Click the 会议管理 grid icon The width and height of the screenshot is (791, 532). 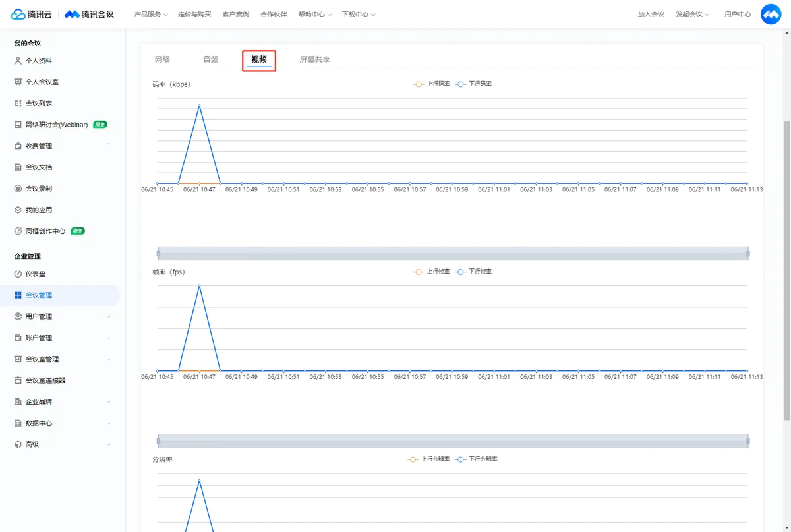coord(18,295)
